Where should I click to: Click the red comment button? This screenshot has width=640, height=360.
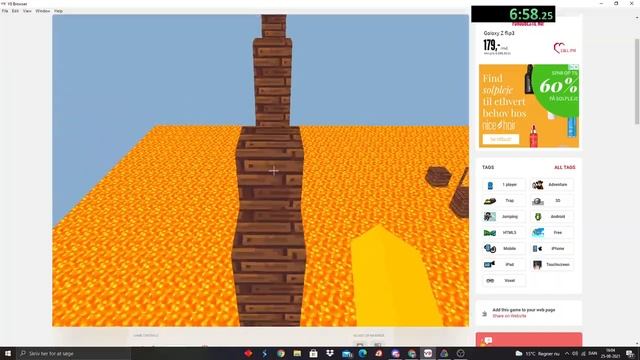click(529, 340)
